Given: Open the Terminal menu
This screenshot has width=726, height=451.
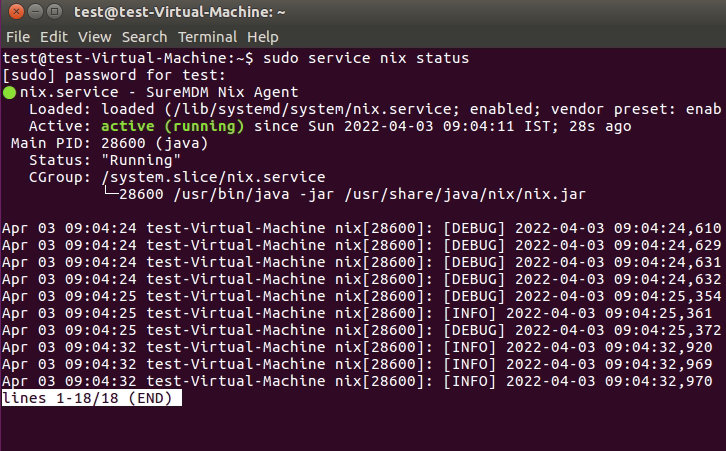Looking at the screenshot, I should (x=207, y=36).
